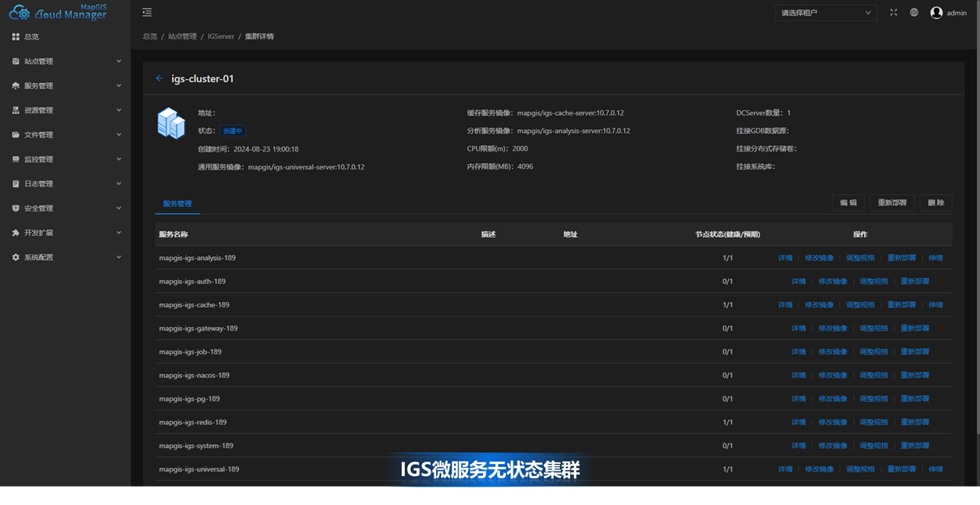
Task: Click the igs-cluster-01 title
Action: [202, 78]
